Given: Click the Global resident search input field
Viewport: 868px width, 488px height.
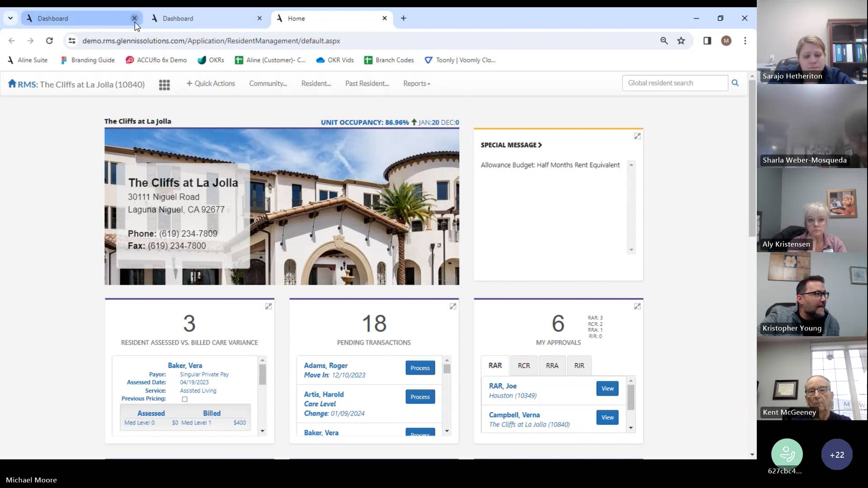Looking at the screenshot, I should point(676,83).
